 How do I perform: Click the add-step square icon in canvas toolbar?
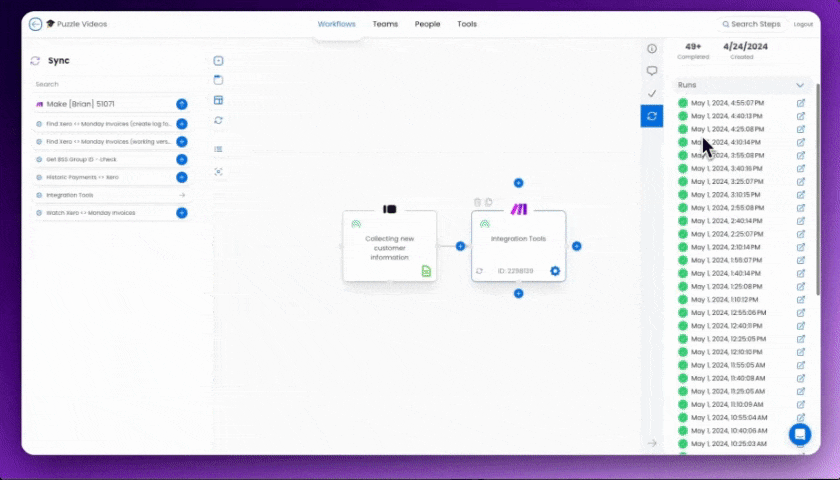coord(218,61)
